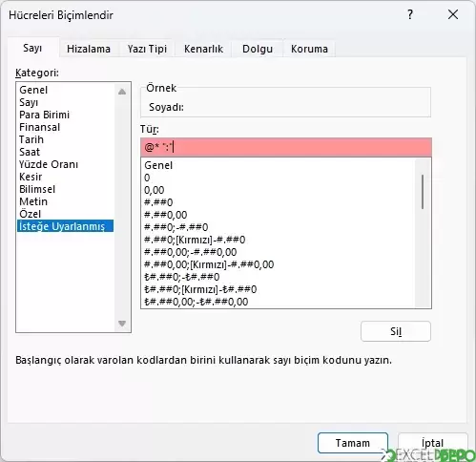Open the Yazı Tipi tab
This screenshot has height=462, width=476.
tap(147, 49)
